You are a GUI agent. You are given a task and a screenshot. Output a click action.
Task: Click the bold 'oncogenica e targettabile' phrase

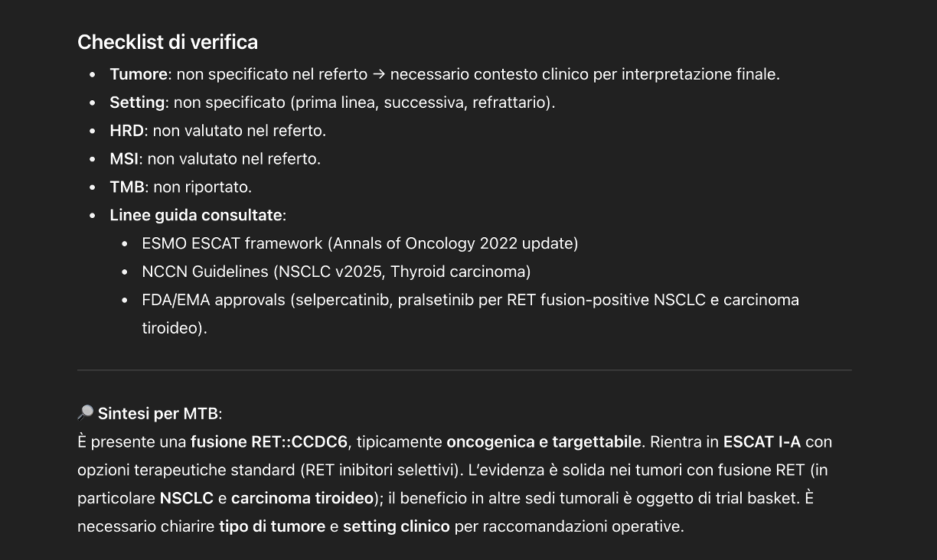coord(544,442)
